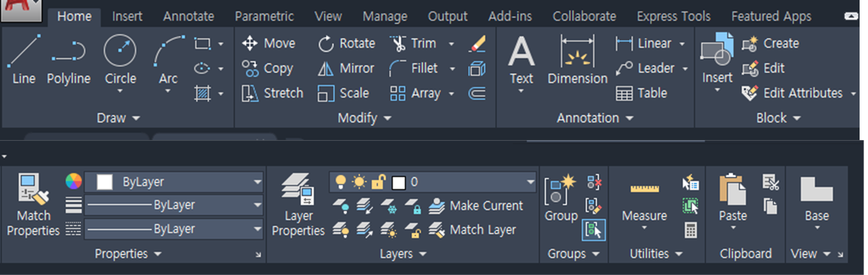Open the Match Properties tool

tap(33, 205)
